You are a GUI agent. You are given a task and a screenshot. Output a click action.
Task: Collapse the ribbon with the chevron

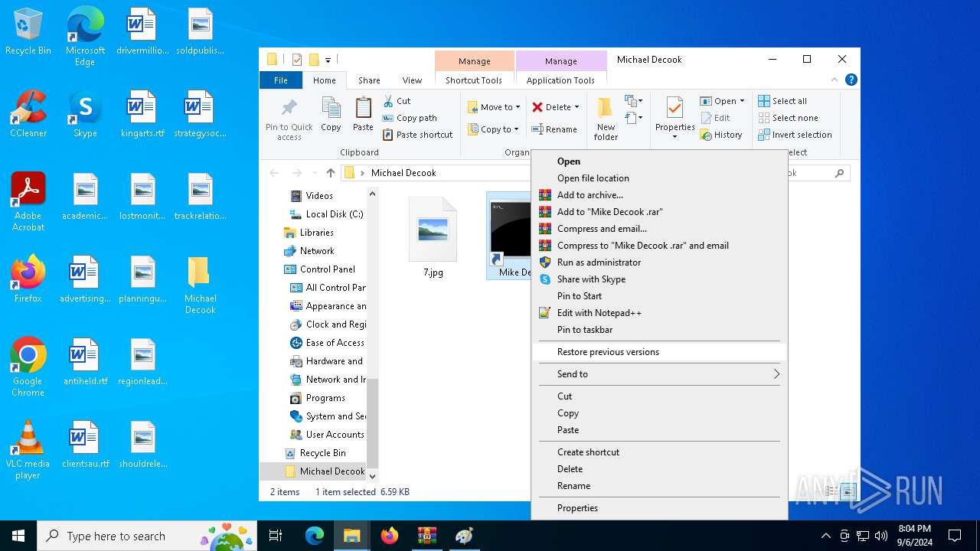[835, 80]
